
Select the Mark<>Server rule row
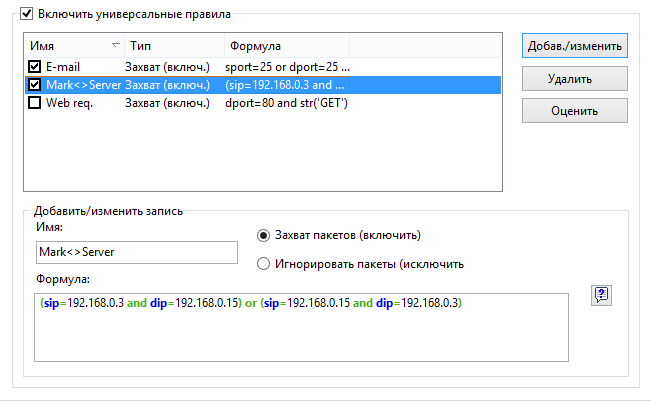263,85
